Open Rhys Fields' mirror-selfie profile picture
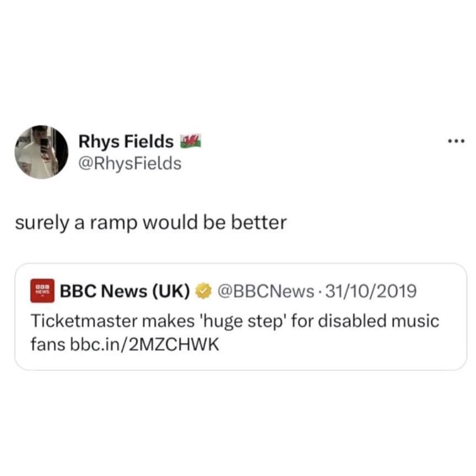476x476 pixels. pos(41,152)
